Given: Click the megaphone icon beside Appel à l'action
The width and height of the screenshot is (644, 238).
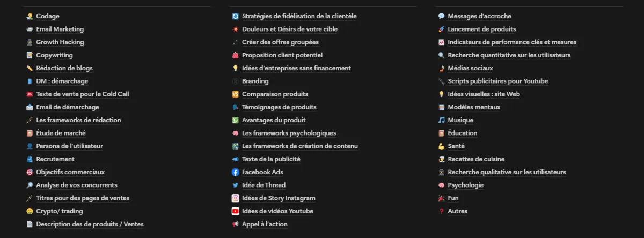Looking at the screenshot, I should tap(235, 224).
